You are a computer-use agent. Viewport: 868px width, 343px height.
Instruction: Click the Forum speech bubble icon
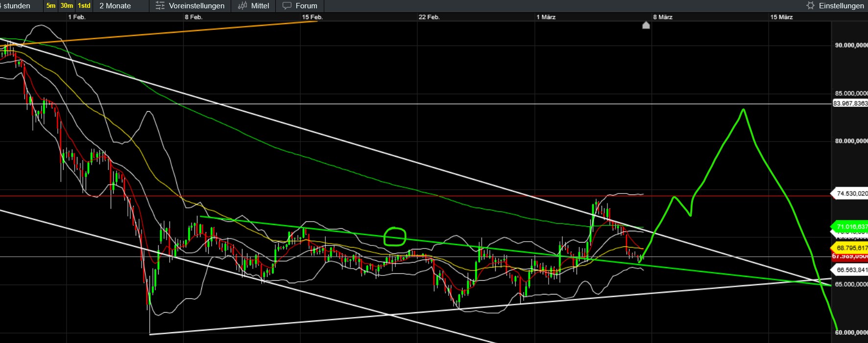(287, 6)
